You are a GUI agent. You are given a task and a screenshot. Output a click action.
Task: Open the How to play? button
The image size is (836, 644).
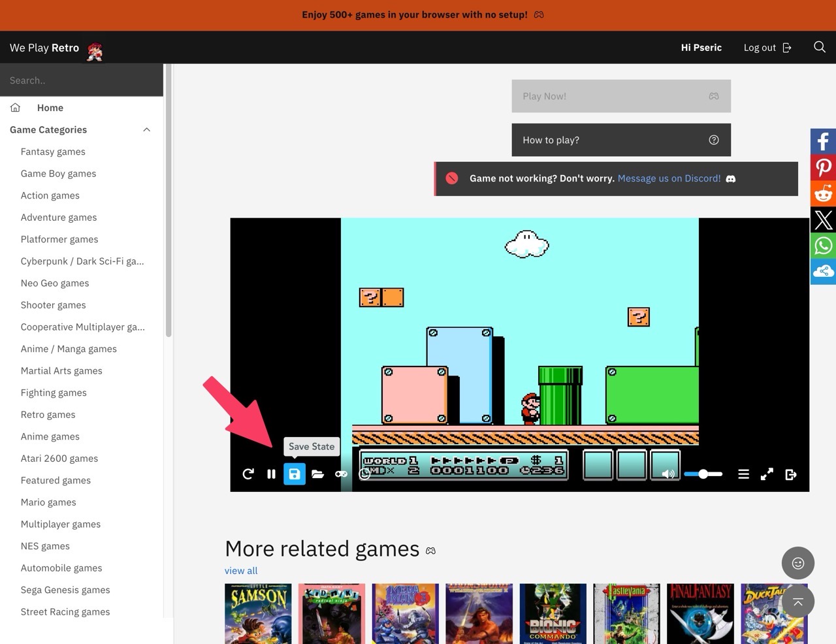tap(621, 140)
